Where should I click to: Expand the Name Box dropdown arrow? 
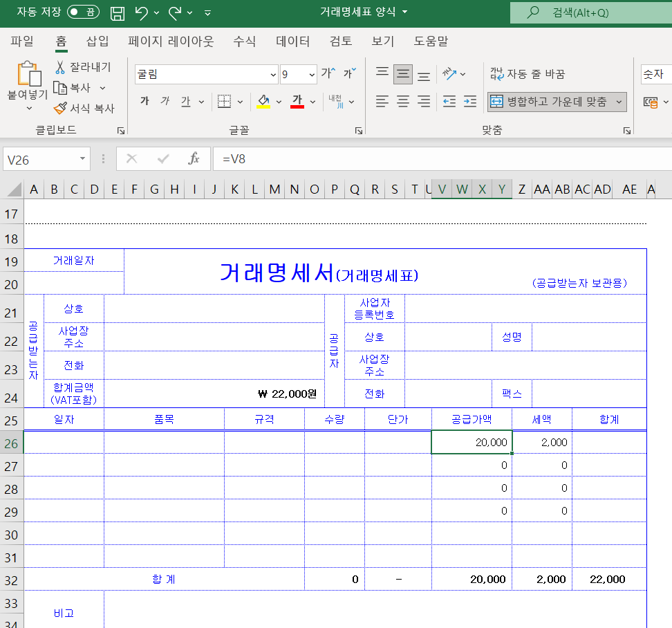[x=82, y=158]
